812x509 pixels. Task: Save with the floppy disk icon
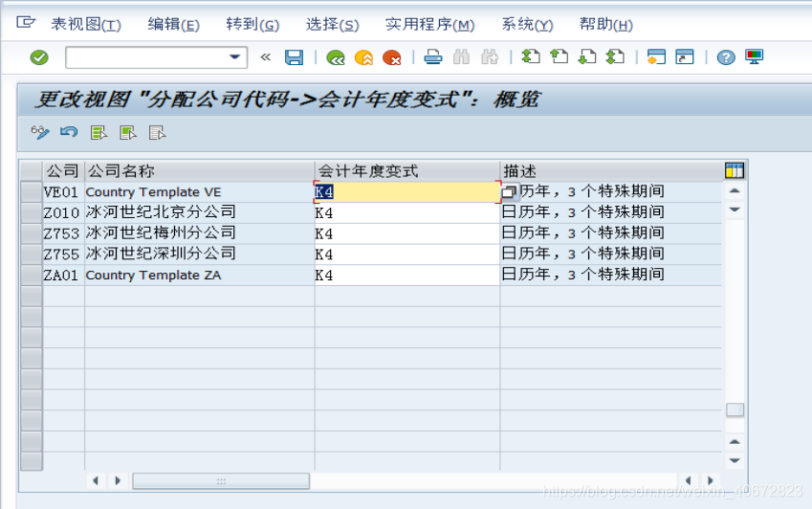(295, 57)
